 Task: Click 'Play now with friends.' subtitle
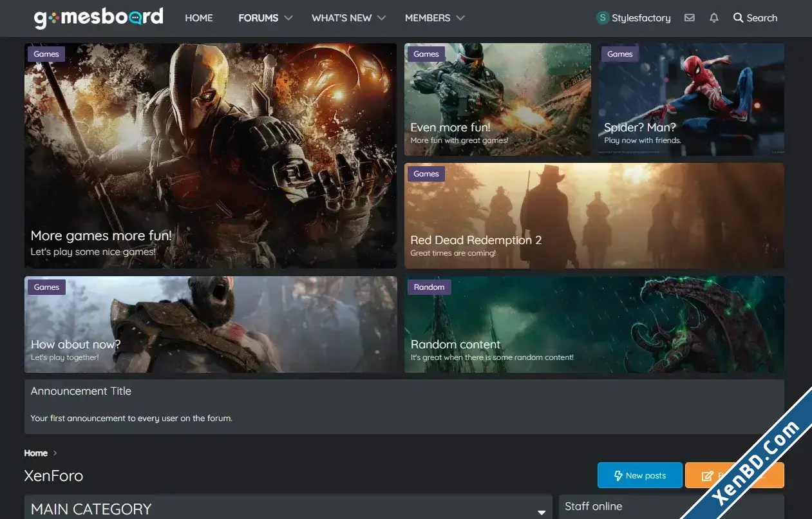[x=643, y=140]
